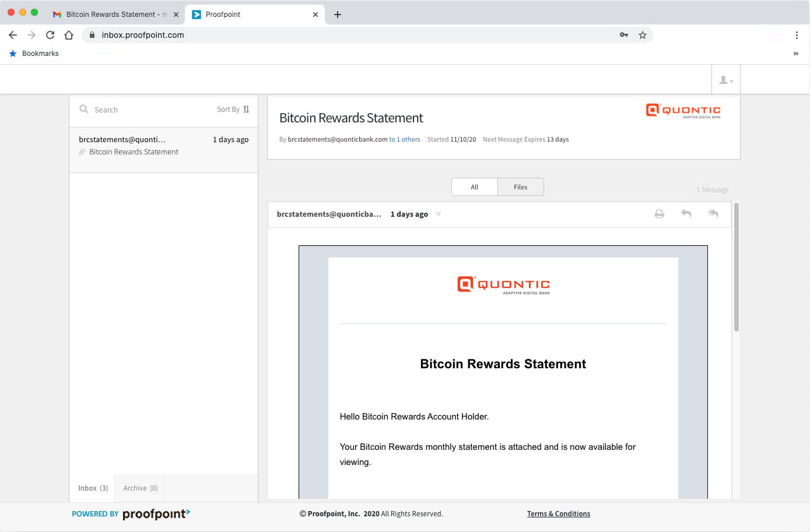Click the search magnifier icon

(x=84, y=109)
